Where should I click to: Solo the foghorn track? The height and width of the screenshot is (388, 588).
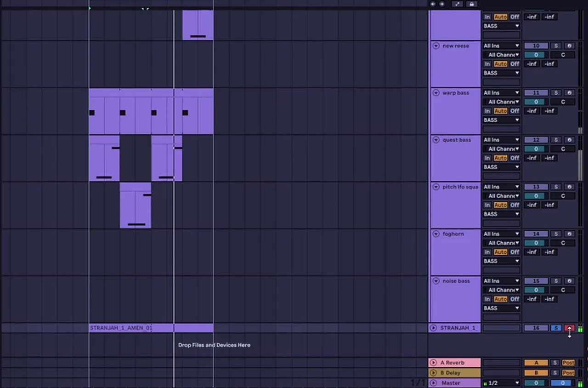click(556, 234)
